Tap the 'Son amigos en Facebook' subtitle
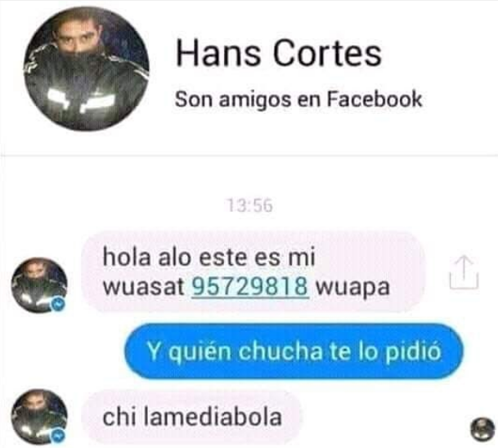 298,99
